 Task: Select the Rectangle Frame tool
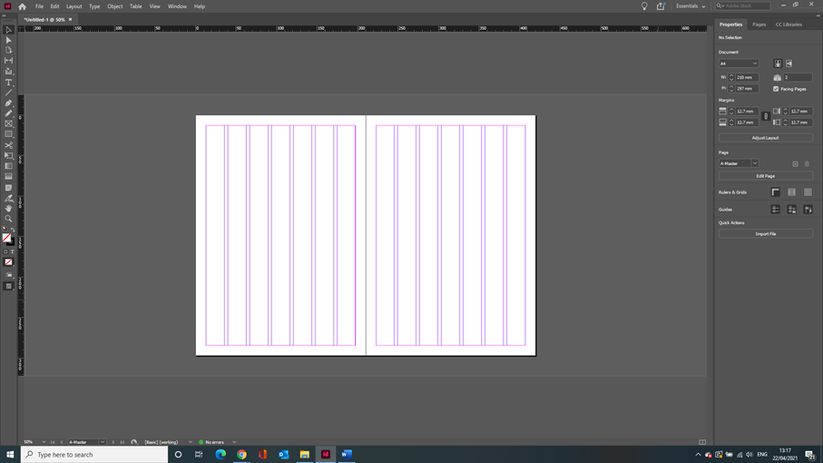pyautogui.click(x=8, y=124)
